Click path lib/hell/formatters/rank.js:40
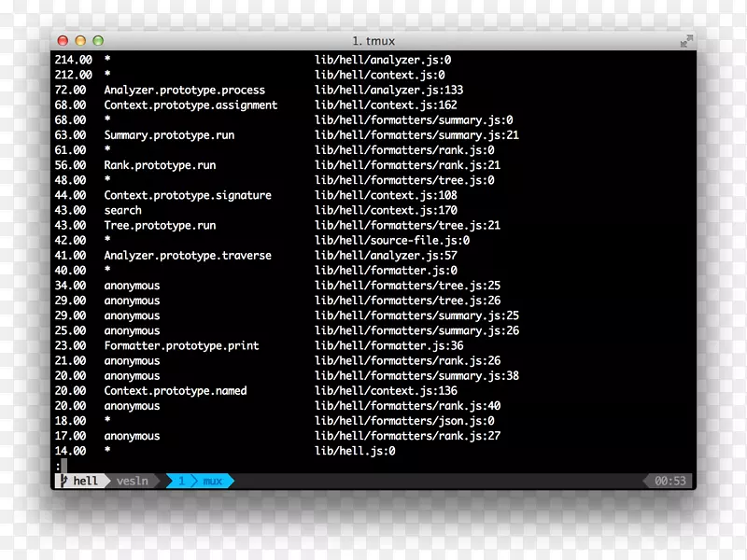This screenshot has height=560, width=747. [408, 406]
